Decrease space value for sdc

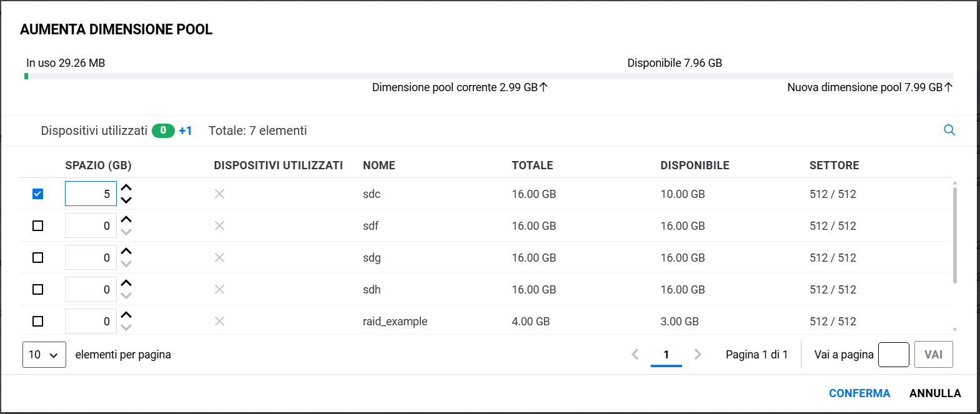click(126, 200)
